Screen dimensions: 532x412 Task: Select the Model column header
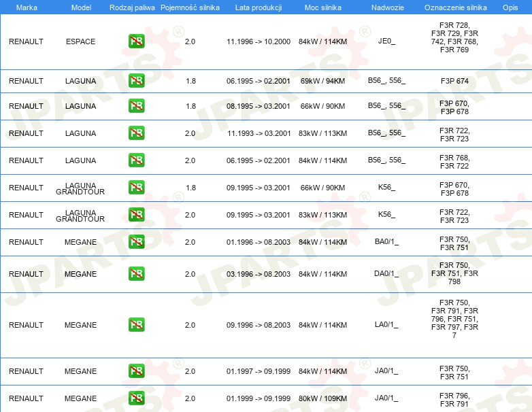click(x=82, y=7)
